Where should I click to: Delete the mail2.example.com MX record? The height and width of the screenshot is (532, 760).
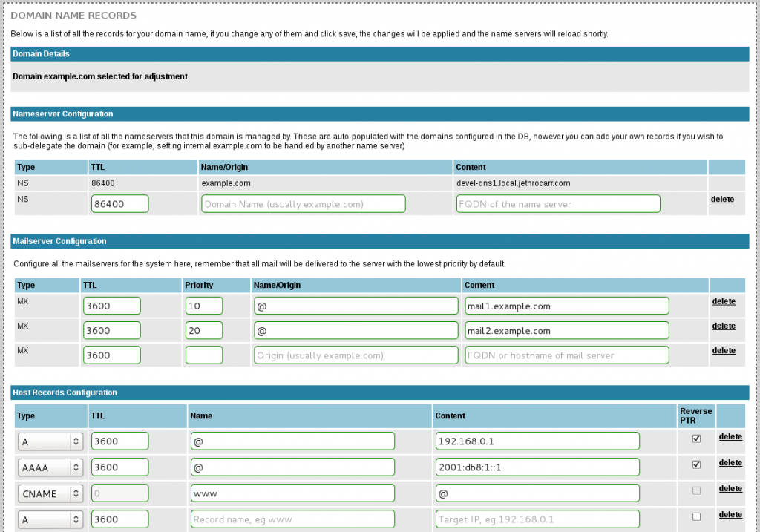(x=724, y=326)
